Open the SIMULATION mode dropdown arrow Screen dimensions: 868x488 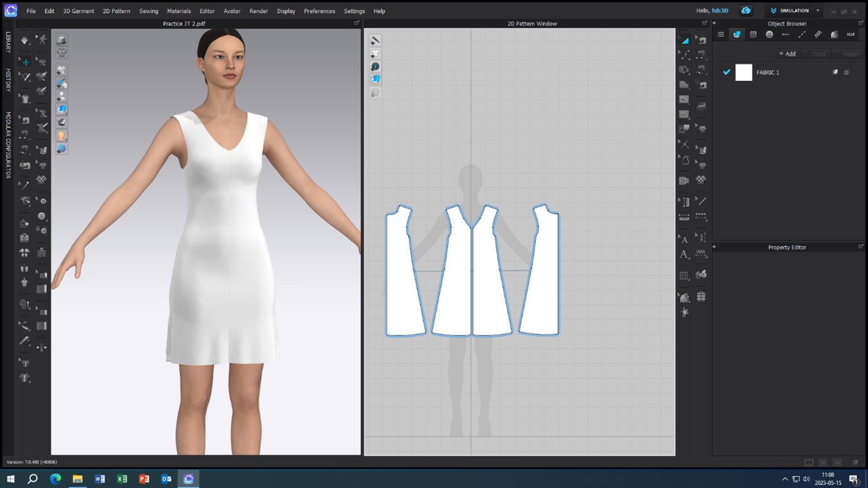pos(817,11)
